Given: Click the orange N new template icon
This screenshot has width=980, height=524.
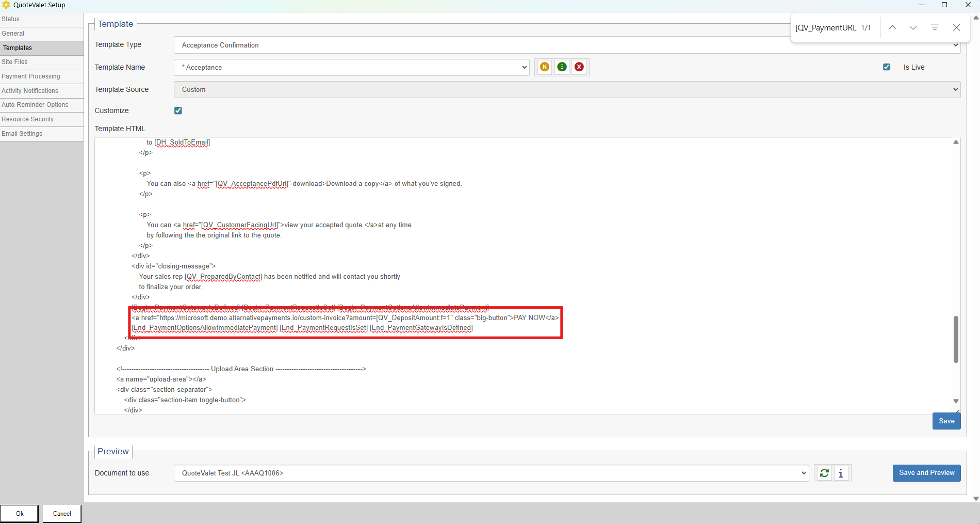Looking at the screenshot, I should point(544,67).
